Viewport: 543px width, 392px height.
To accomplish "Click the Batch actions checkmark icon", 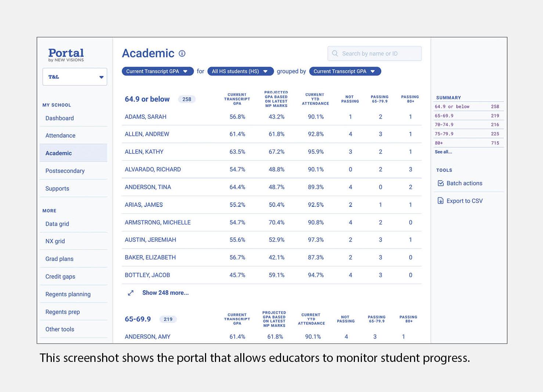I will tap(441, 183).
